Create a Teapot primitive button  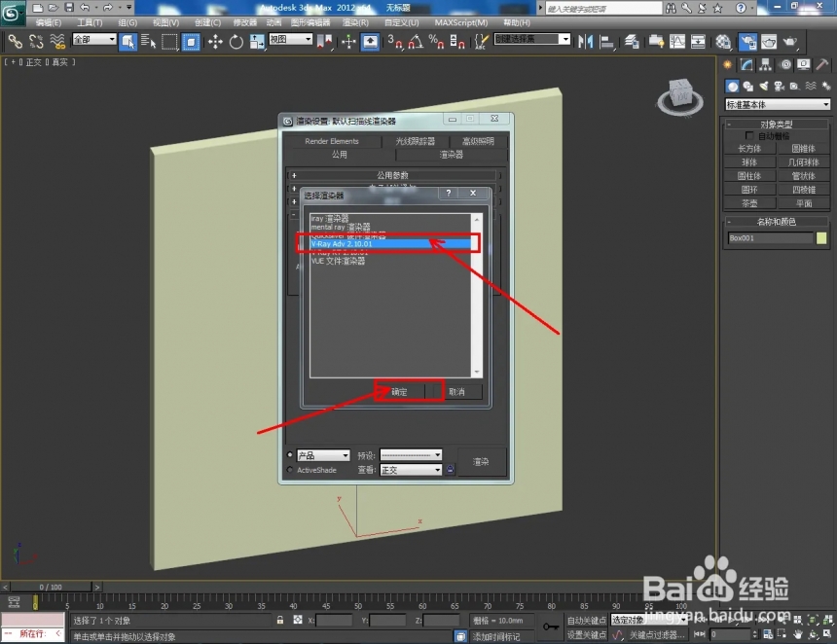749,203
